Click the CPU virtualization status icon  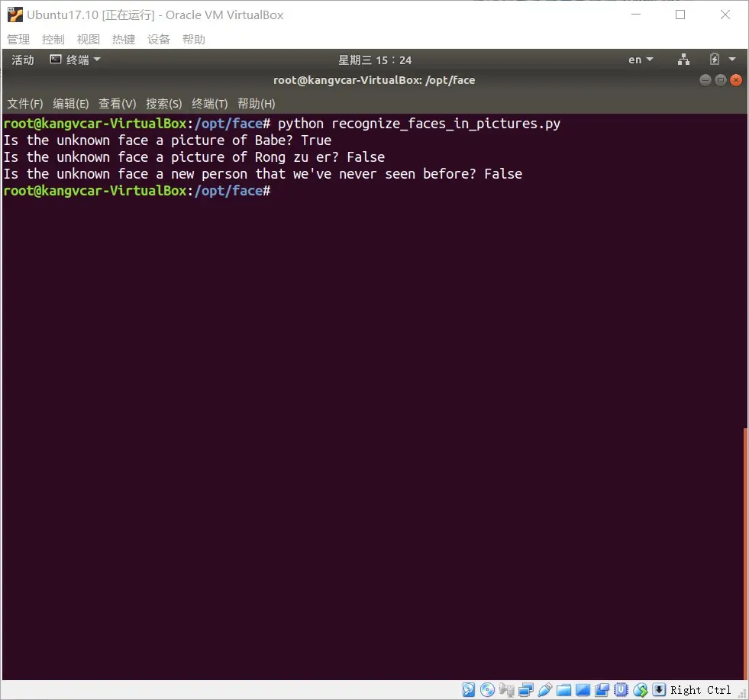point(621,689)
